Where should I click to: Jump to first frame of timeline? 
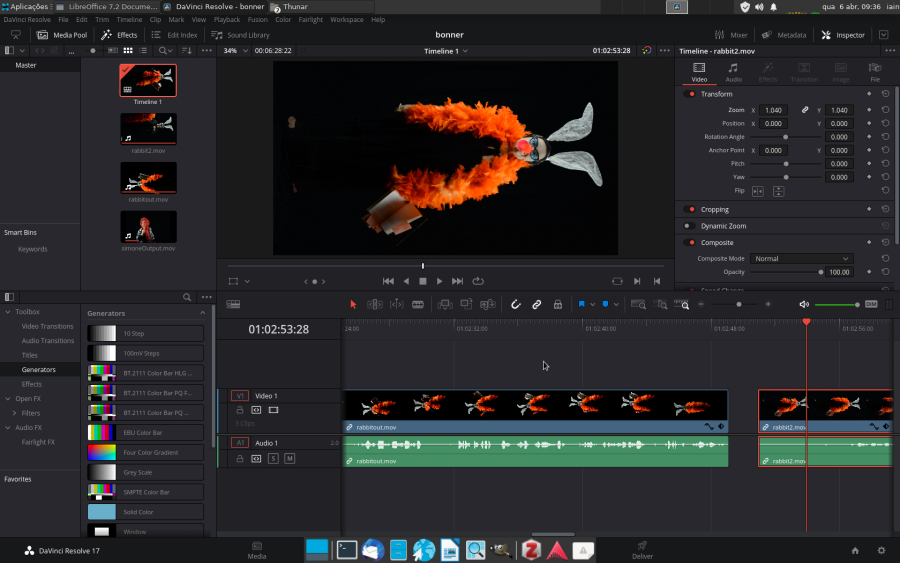pyautogui.click(x=388, y=281)
